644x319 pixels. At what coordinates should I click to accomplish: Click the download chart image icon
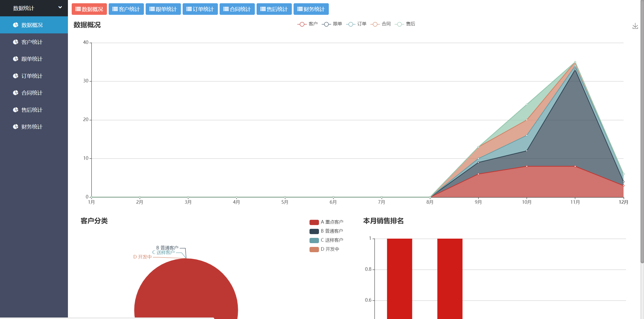pos(635,26)
